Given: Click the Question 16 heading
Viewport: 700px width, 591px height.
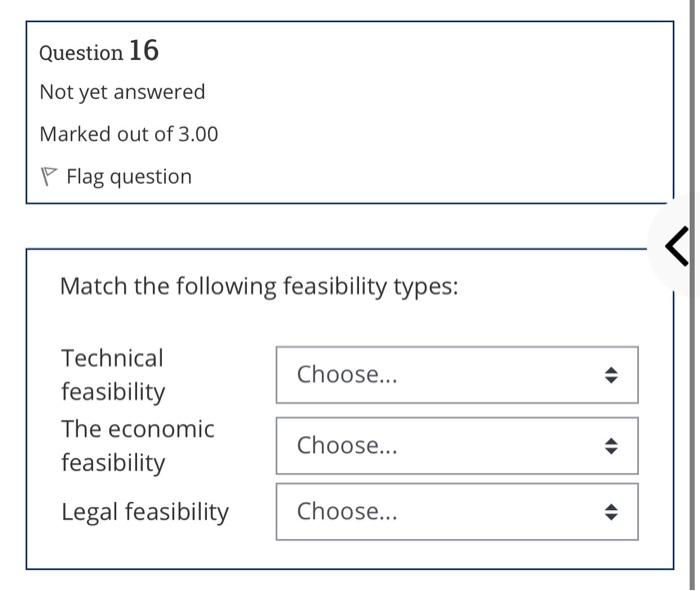Looking at the screenshot, I should pyautogui.click(x=99, y=51).
